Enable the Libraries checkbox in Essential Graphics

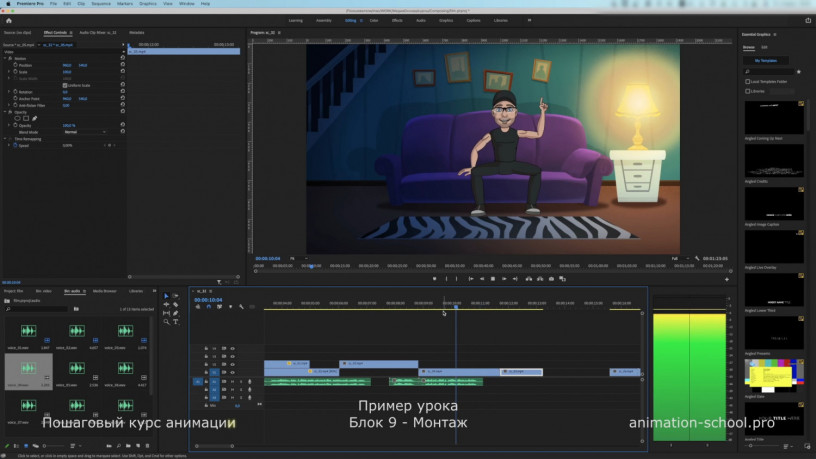click(x=746, y=91)
